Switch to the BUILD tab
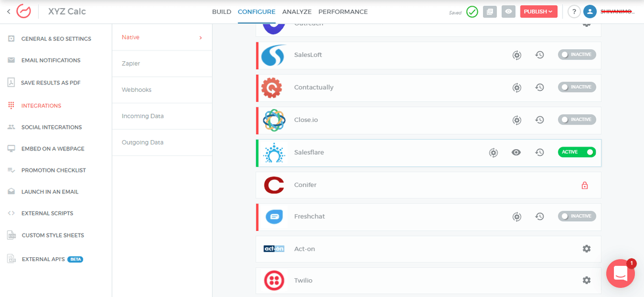This screenshot has height=297, width=644. [222, 12]
